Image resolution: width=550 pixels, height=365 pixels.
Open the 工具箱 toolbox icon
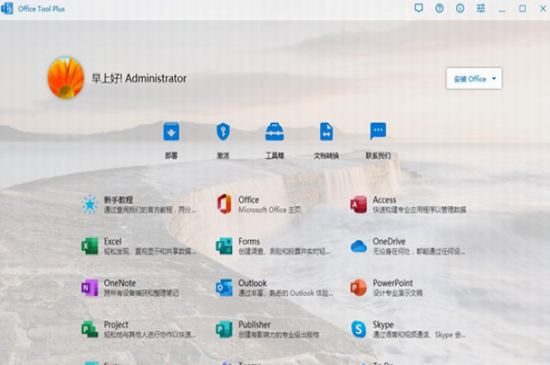pyautogui.click(x=274, y=132)
